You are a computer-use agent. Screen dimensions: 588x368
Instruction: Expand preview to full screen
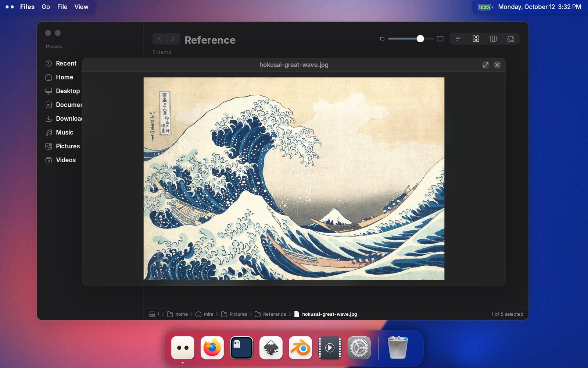tap(486, 65)
